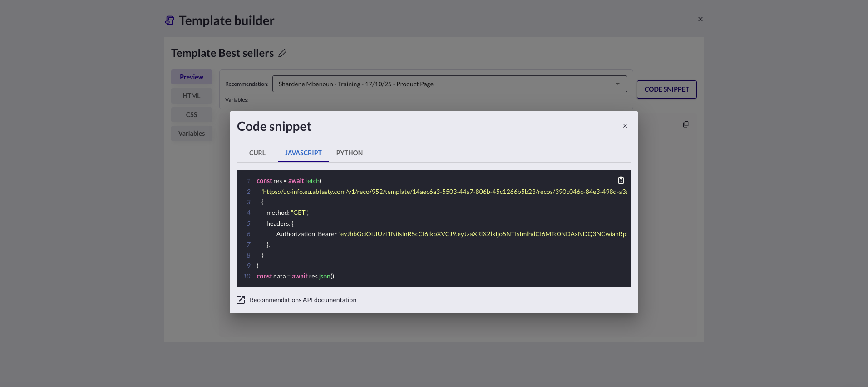Image resolution: width=868 pixels, height=387 pixels.
Task: Switch to the PYTHON tab
Action: [x=349, y=153]
